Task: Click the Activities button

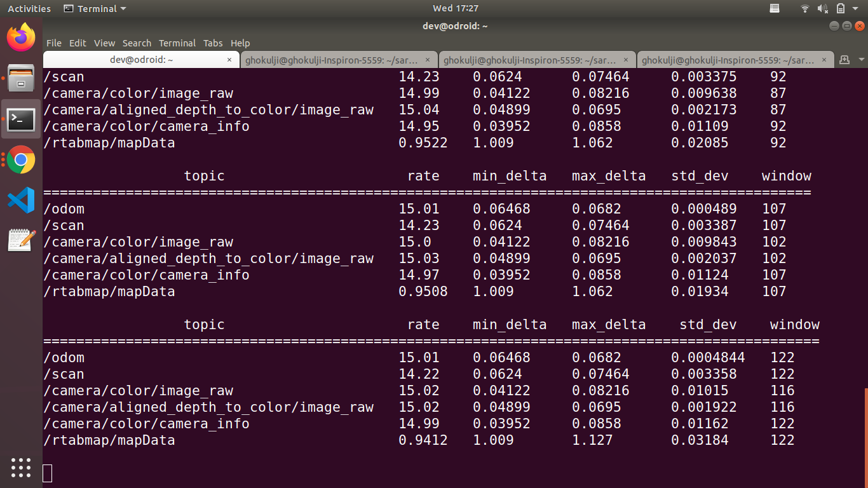Action: 29,9
